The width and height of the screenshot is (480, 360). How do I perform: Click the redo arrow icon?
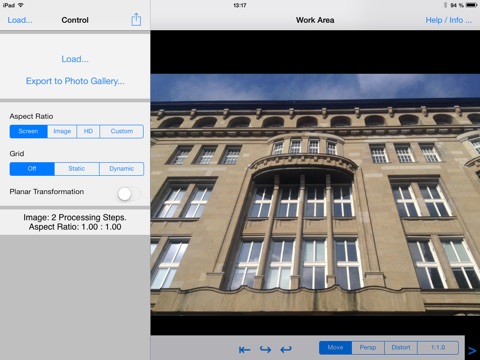tap(265, 349)
